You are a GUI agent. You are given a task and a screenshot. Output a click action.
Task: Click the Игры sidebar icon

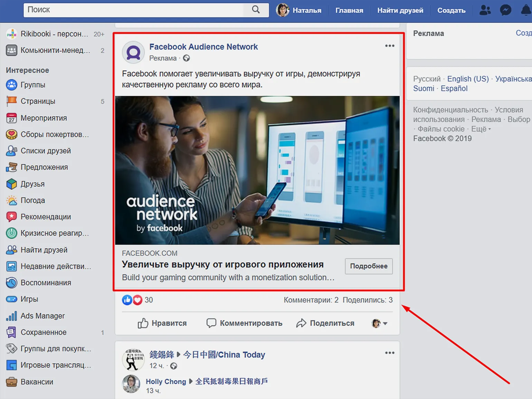(11, 299)
